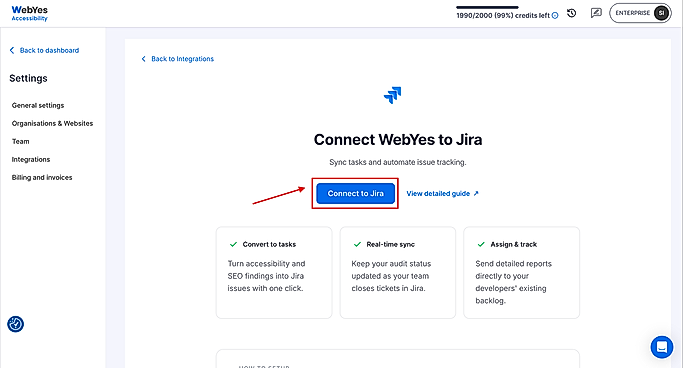Click the Back to Integrations chevron arrow
Screen dimensions: 683x368
(x=143, y=59)
